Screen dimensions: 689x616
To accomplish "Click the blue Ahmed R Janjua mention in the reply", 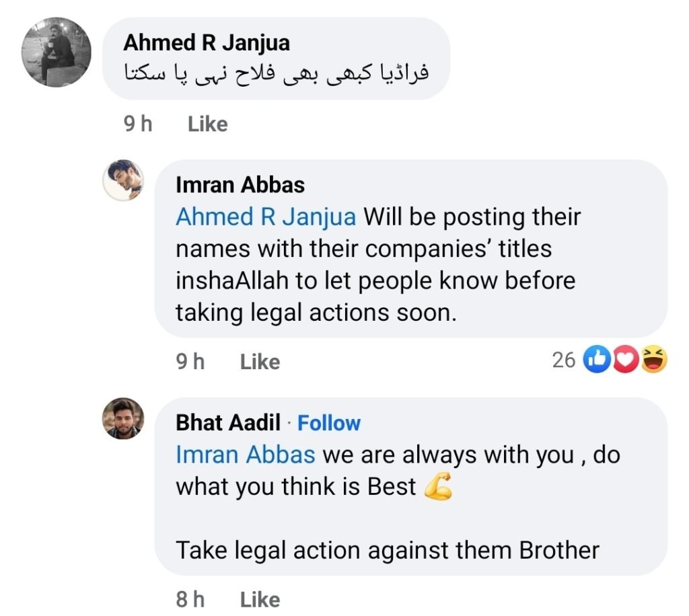I will tap(266, 217).
